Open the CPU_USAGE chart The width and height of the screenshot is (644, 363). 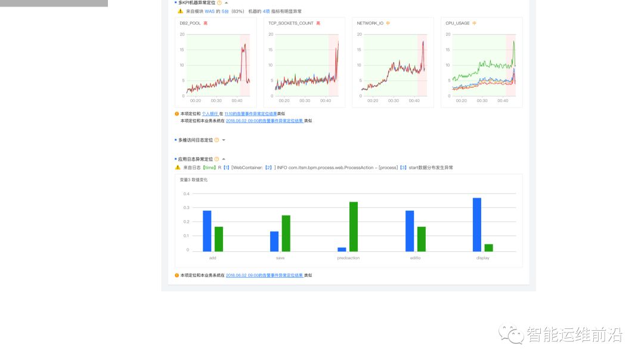click(482, 63)
